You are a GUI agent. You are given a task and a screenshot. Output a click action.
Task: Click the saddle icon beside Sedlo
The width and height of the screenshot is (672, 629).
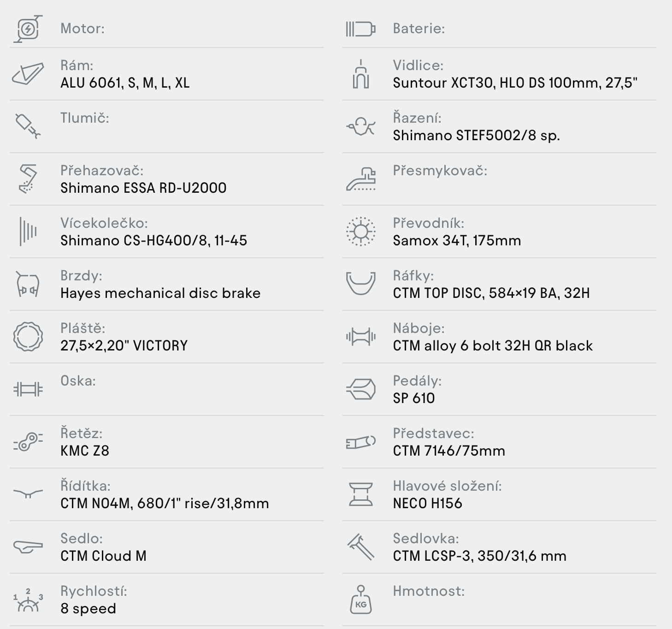pyautogui.click(x=28, y=547)
